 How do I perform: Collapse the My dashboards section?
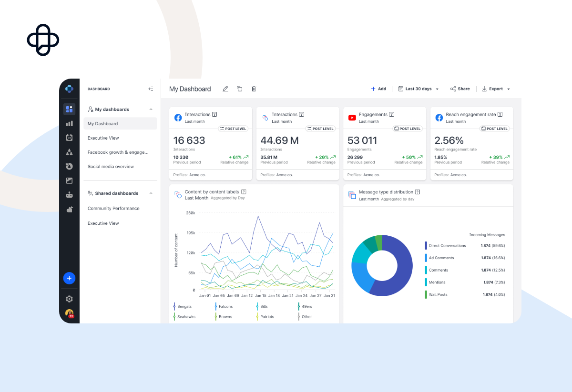point(151,110)
